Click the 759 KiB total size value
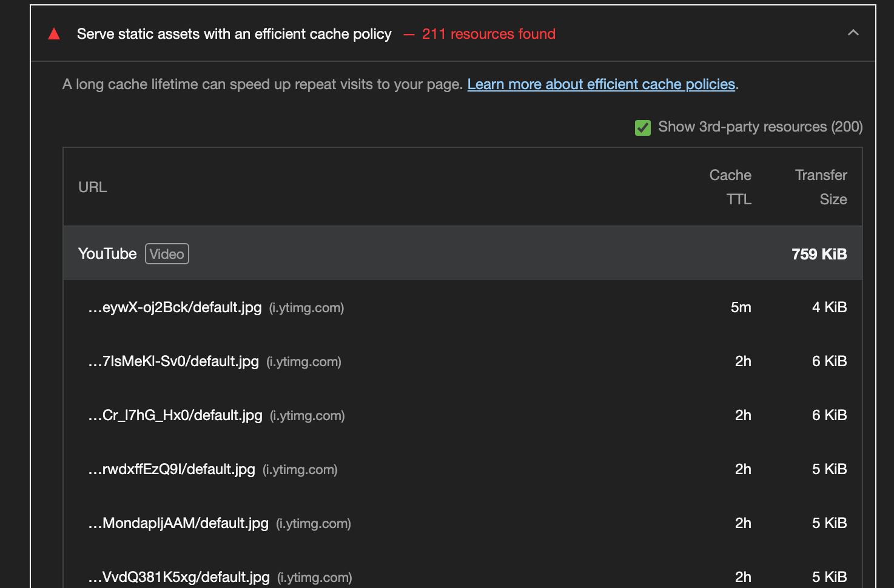Image resolution: width=894 pixels, height=588 pixels. pyautogui.click(x=819, y=253)
